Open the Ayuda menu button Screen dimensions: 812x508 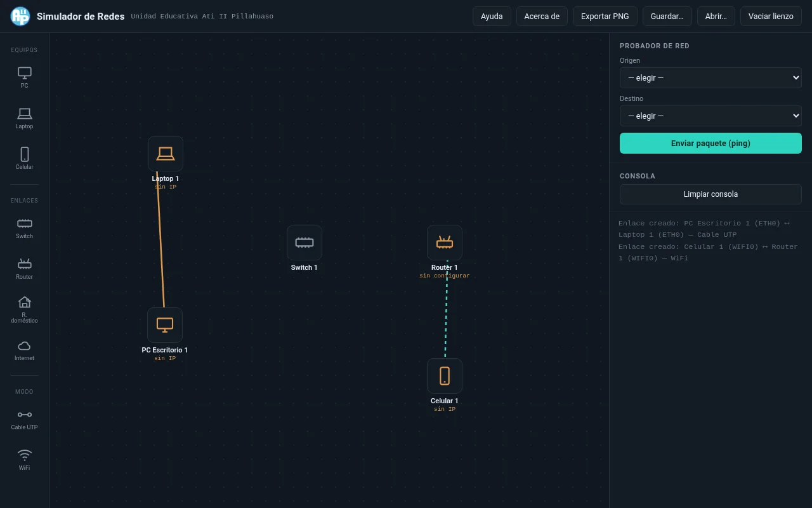[x=492, y=17]
